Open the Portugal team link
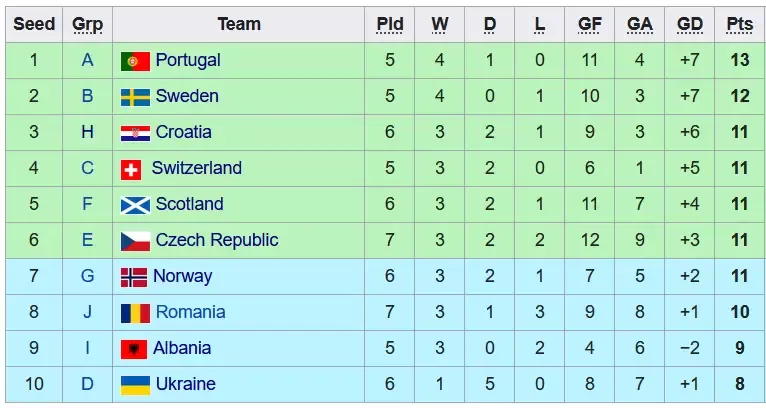Viewport: 766px width, 408px height. click(188, 60)
